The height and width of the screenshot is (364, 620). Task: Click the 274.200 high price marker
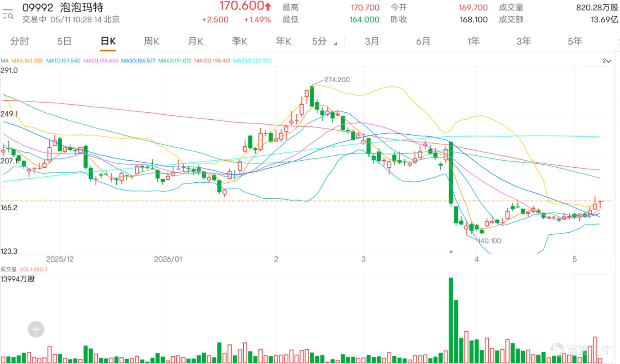coord(337,80)
